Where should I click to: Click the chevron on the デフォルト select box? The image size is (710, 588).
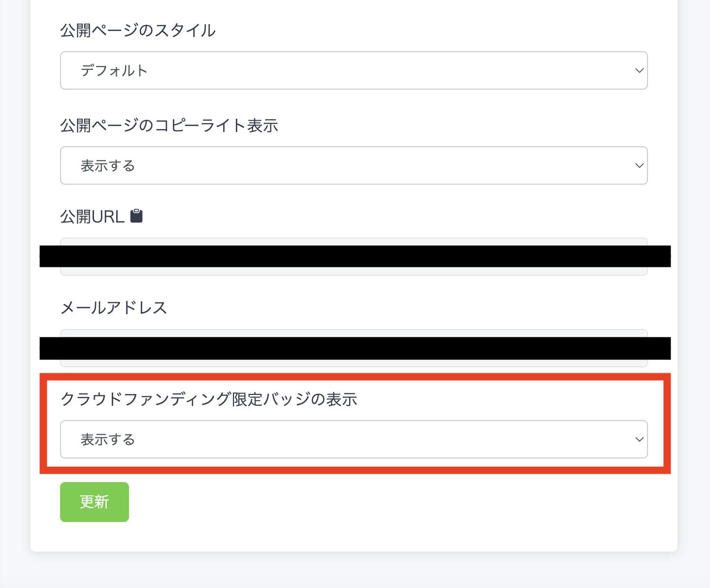[639, 70]
